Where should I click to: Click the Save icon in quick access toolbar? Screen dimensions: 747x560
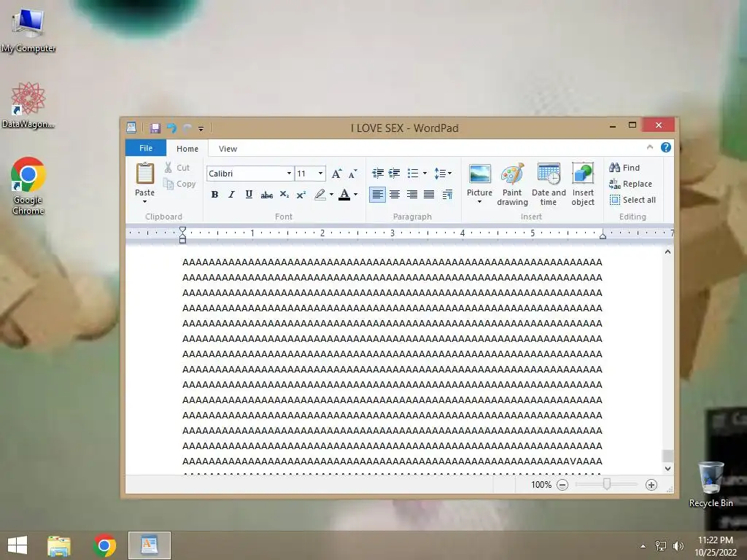click(x=155, y=128)
